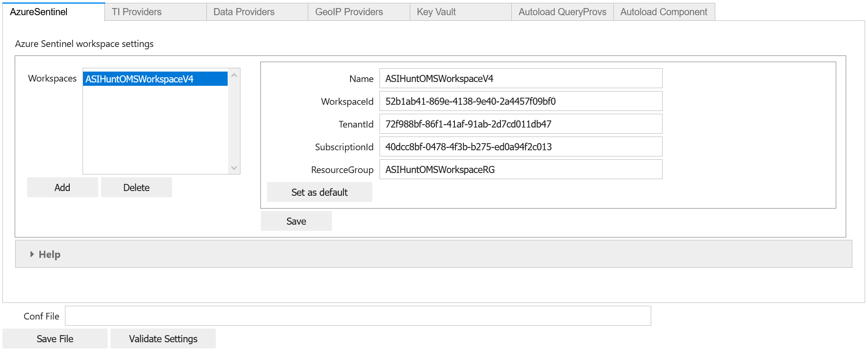The image size is (868, 356).
Task: Open the Data Providers tab
Action: coord(257,12)
